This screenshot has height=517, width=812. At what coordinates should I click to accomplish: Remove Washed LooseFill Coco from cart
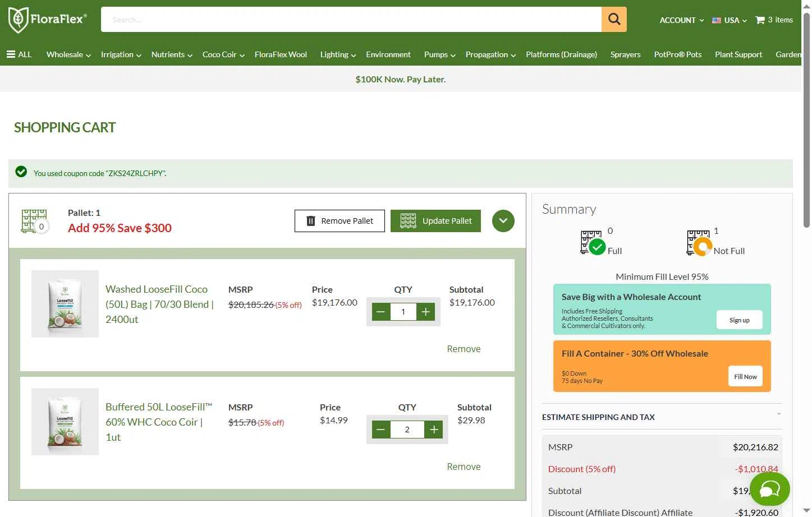tap(464, 349)
